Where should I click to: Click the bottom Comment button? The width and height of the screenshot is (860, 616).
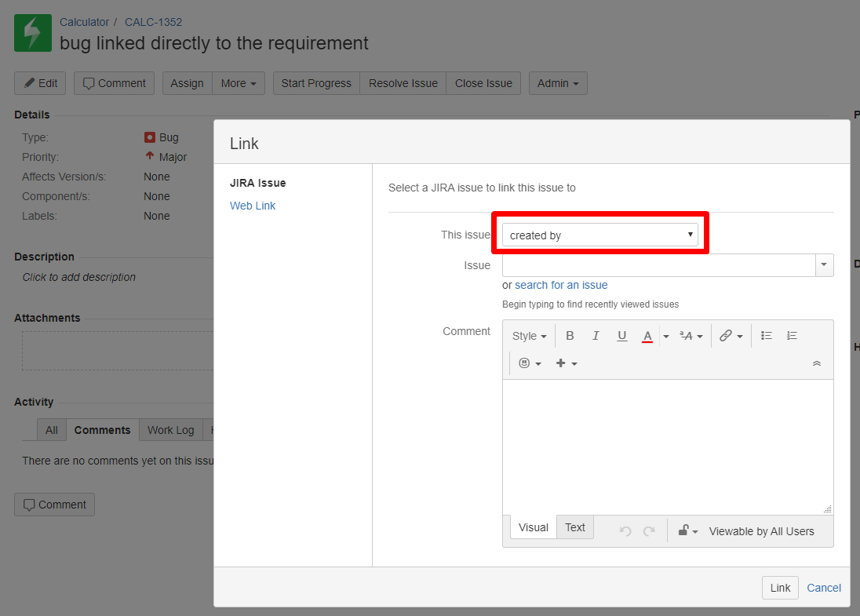point(54,505)
